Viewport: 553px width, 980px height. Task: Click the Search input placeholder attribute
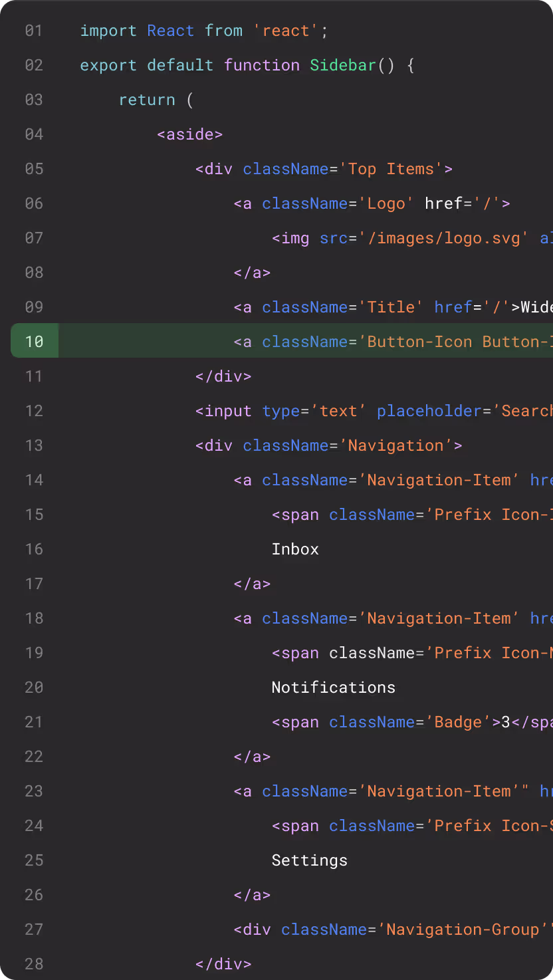[430, 411]
